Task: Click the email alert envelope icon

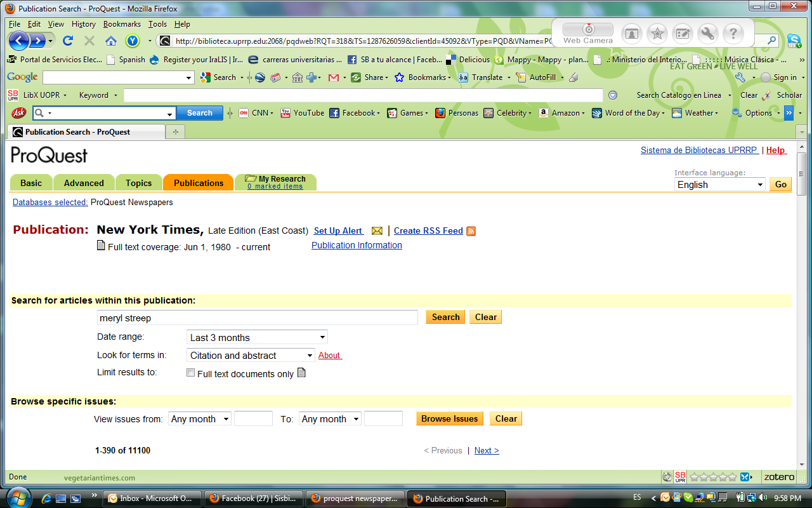Action: [377, 231]
